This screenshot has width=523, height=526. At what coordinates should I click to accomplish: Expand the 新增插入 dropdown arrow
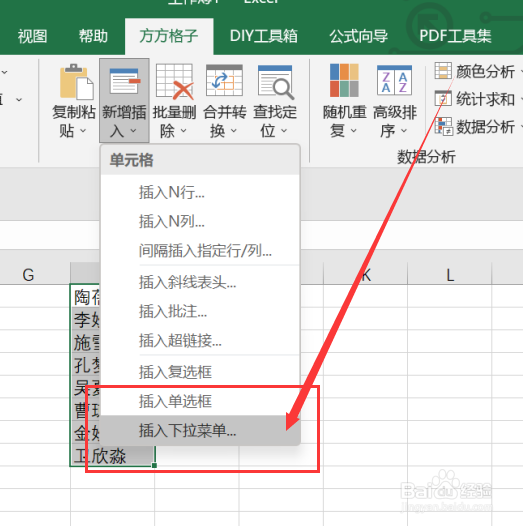(x=133, y=130)
